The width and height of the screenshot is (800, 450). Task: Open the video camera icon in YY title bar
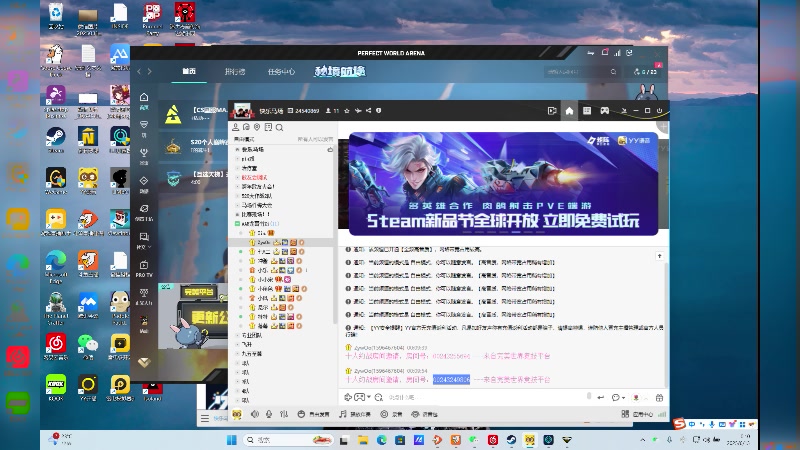click(x=552, y=111)
